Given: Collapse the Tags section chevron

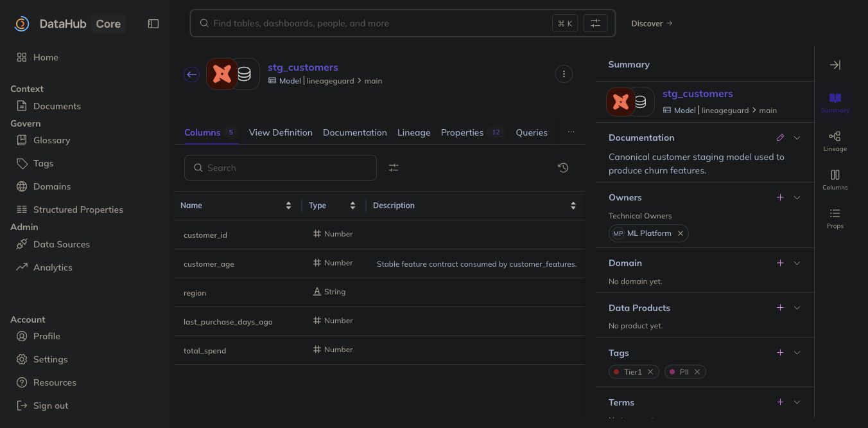Looking at the screenshot, I should [797, 353].
